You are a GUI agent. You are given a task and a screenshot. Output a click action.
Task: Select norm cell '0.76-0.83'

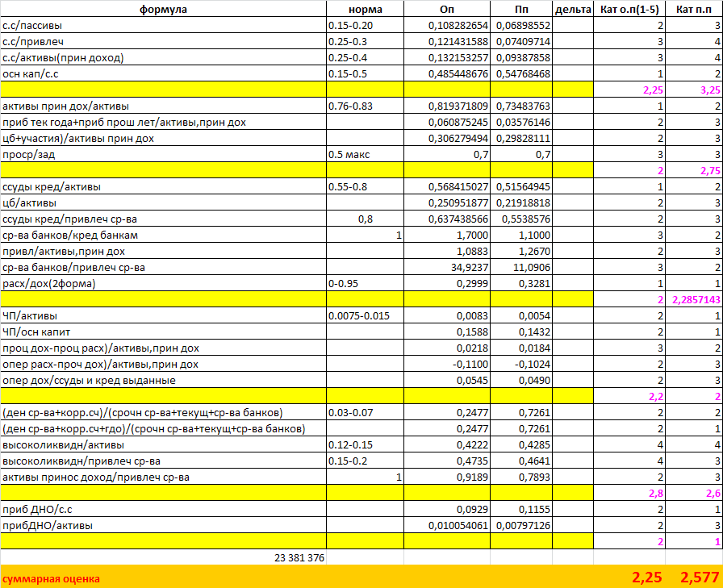(366, 106)
